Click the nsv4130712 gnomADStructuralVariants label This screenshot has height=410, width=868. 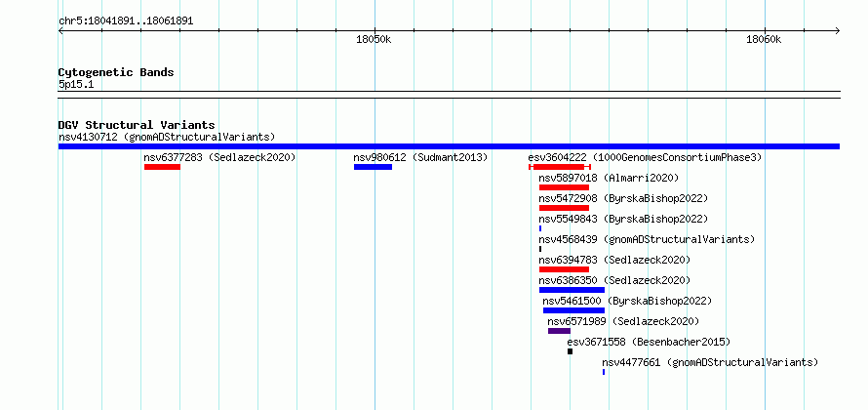coord(167,137)
